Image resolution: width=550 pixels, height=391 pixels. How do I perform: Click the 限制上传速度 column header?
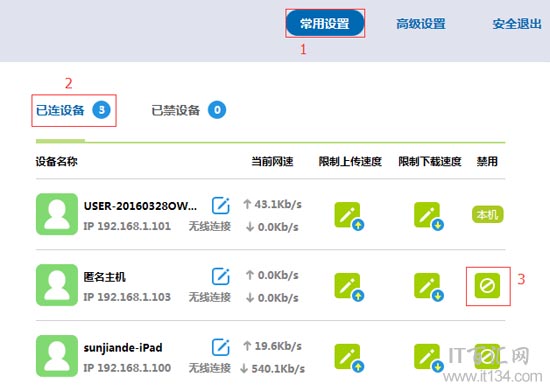coord(350,161)
